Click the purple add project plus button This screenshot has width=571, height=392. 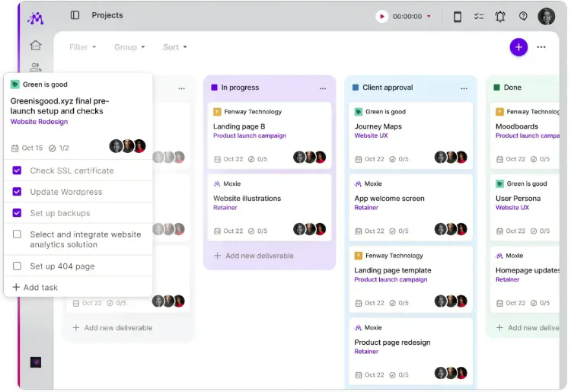pos(518,47)
